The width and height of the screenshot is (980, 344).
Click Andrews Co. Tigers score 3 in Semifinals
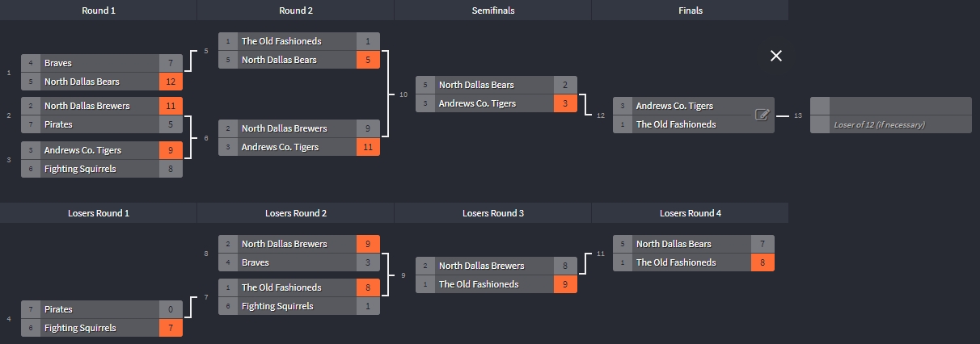pos(566,103)
